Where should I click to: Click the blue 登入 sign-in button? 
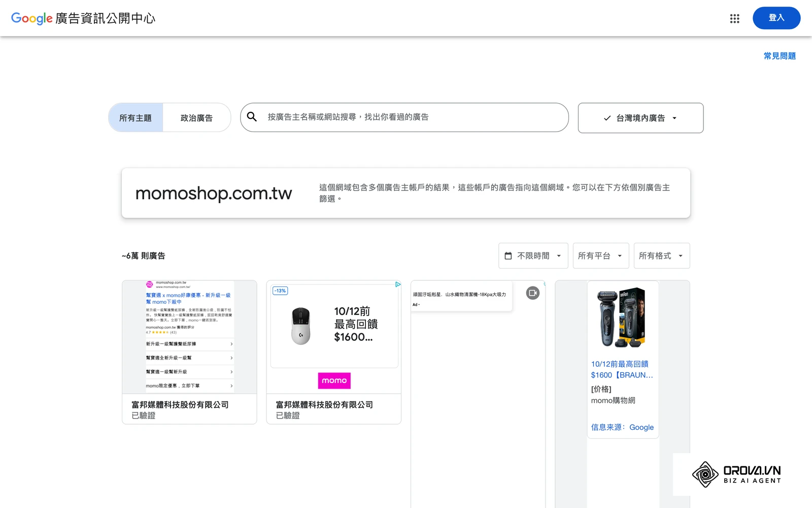click(x=776, y=18)
